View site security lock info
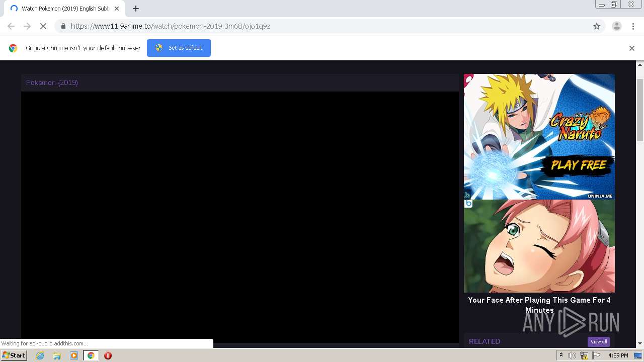Image resolution: width=644 pixels, height=362 pixels. click(63, 26)
